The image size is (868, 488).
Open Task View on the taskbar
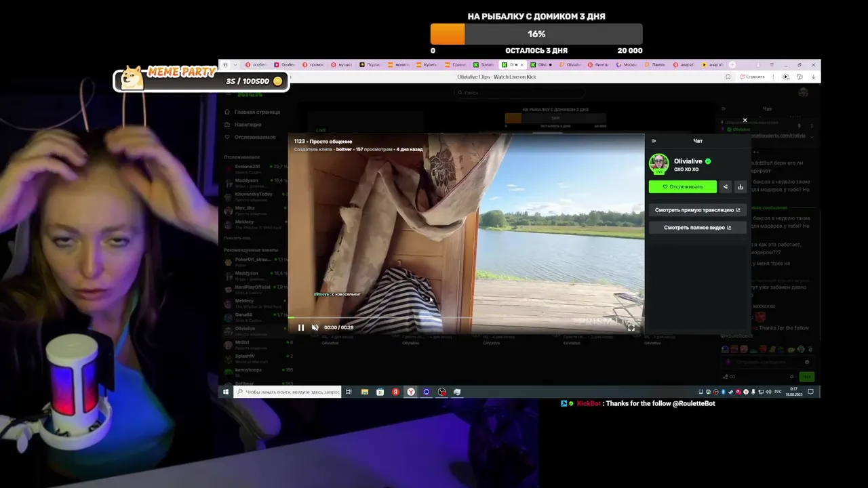(349, 392)
